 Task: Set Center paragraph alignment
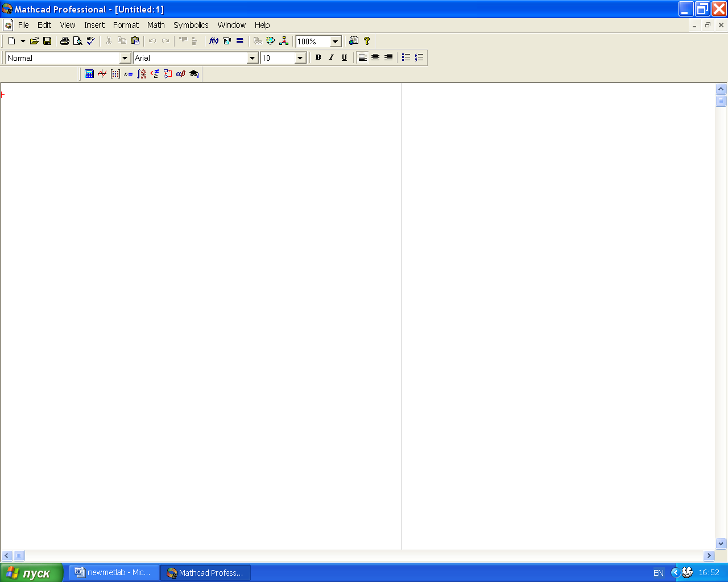tap(375, 57)
